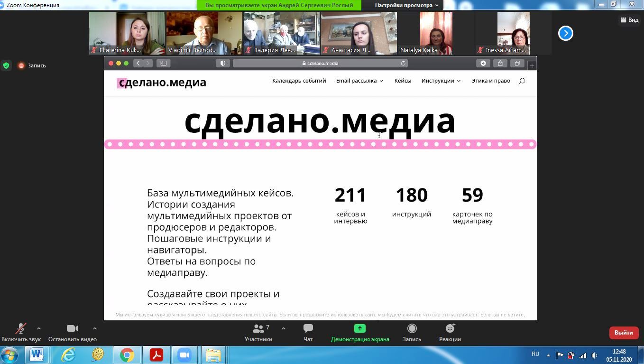The height and width of the screenshot is (364, 644).
Task: Open the Чат chat panel
Action: [308, 333]
